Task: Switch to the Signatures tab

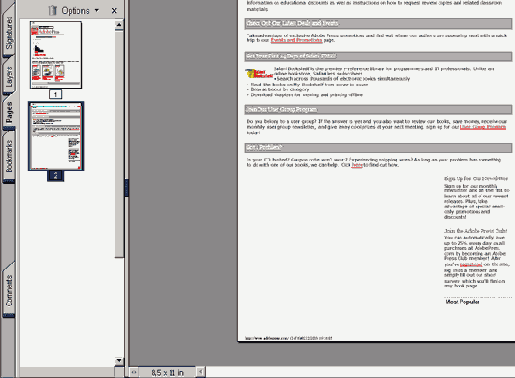Action: (9, 32)
